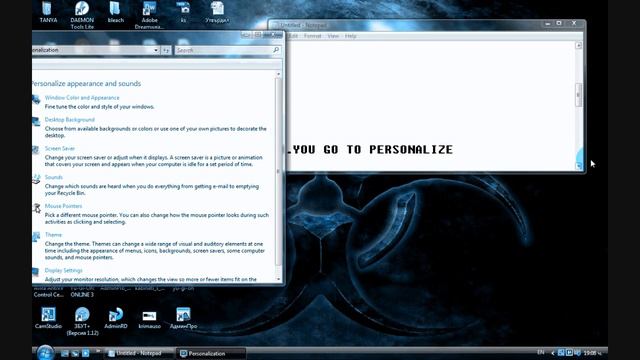The height and width of the screenshot is (360, 640).
Task: Select the DAEMON Tools Lite desktop icon
Action: [x=82, y=15]
